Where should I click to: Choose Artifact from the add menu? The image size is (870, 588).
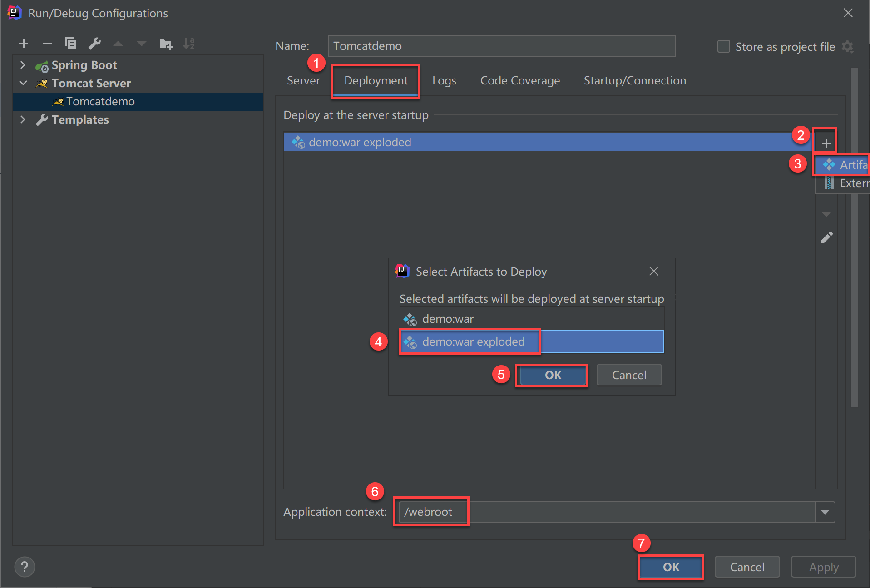pos(843,165)
